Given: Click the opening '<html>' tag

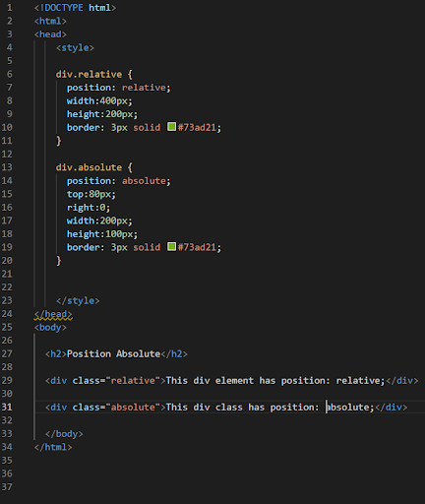Looking at the screenshot, I should (50, 21).
